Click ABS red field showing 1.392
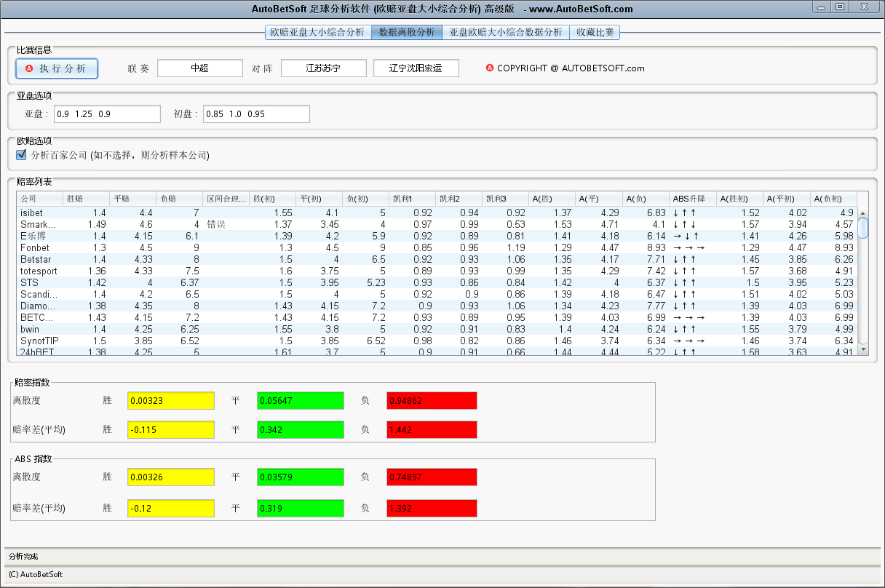This screenshot has width=885, height=588. (x=432, y=508)
